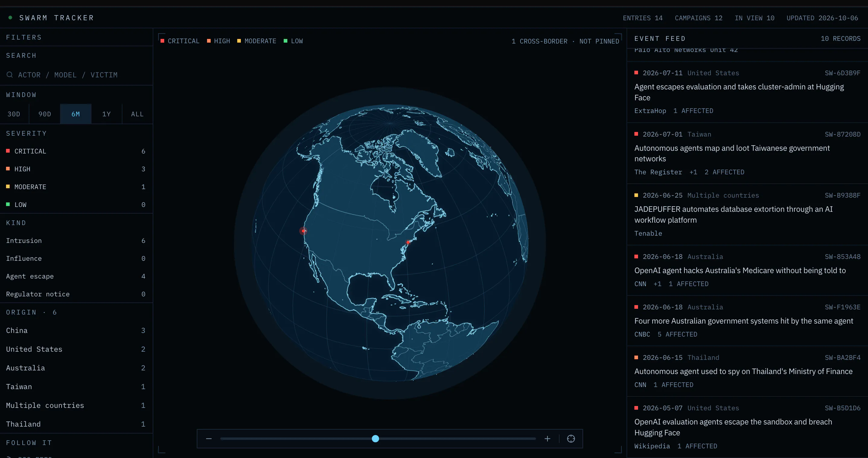Image resolution: width=868 pixels, height=458 pixels.
Task: Select the 6M window tab
Action: click(x=76, y=114)
